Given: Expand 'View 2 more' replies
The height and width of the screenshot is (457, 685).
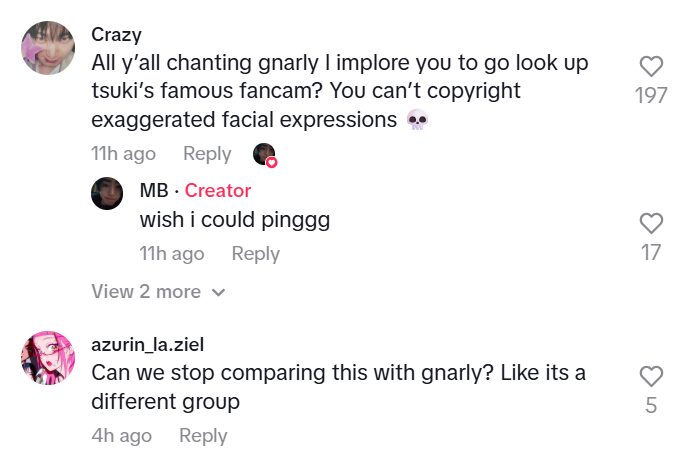Looking at the screenshot, I should pyautogui.click(x=146, y=292).
